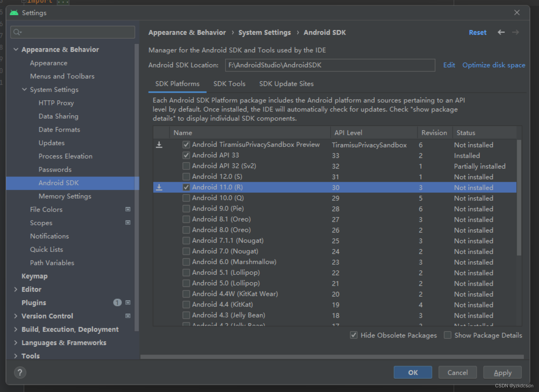The height and width of the screenshot is (392, 539).
Task: Open the Keymap settings page
Action: [34, 276]
